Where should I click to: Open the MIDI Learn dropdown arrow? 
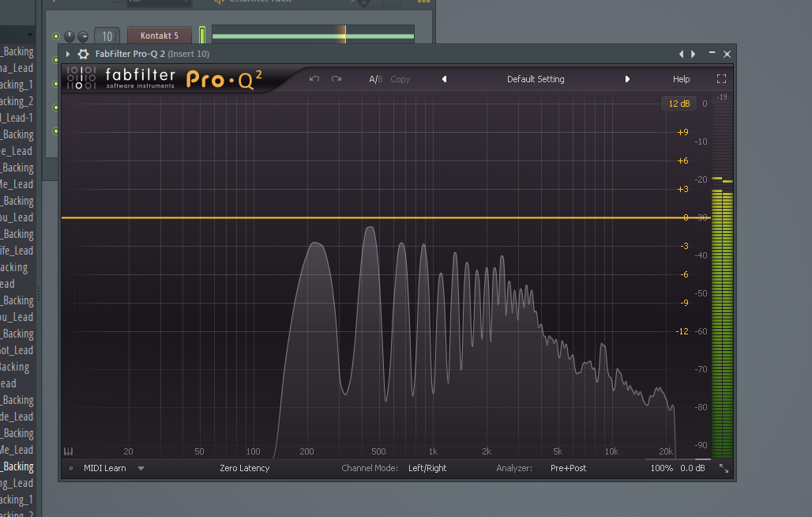(x=141, y=468)
